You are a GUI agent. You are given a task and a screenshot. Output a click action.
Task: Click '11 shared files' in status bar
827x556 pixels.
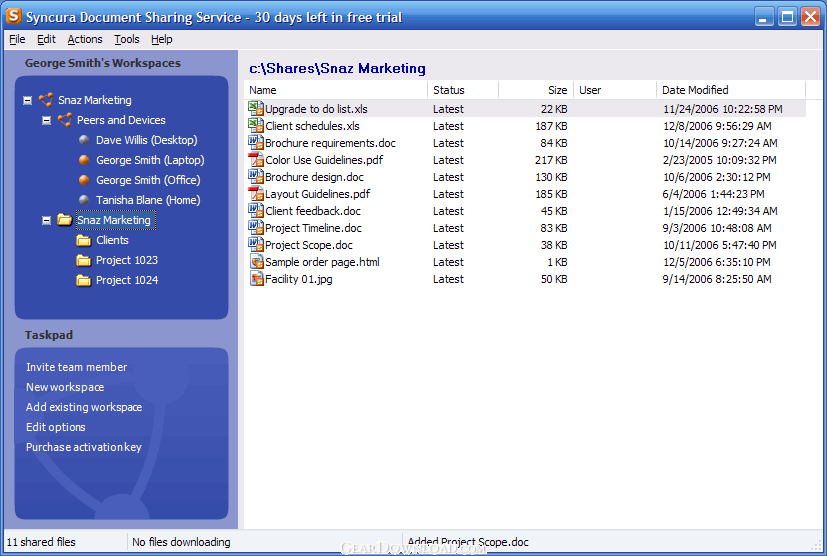(41, 542)
